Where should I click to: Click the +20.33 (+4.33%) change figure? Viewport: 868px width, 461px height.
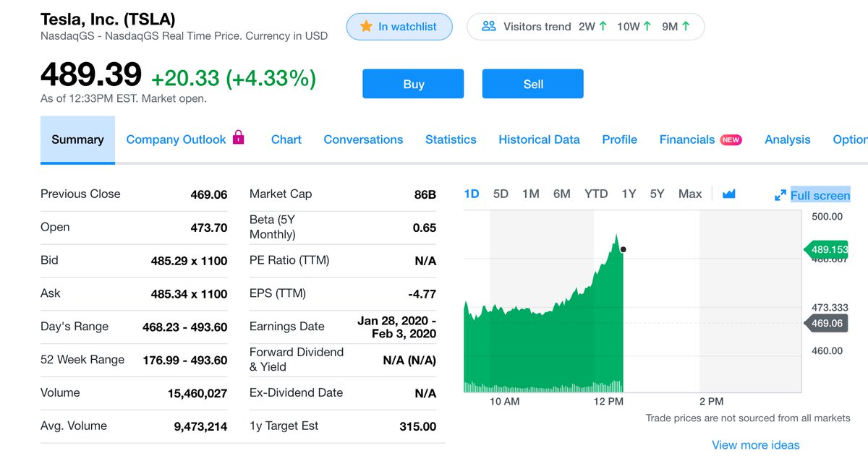(x=234, y=77)
